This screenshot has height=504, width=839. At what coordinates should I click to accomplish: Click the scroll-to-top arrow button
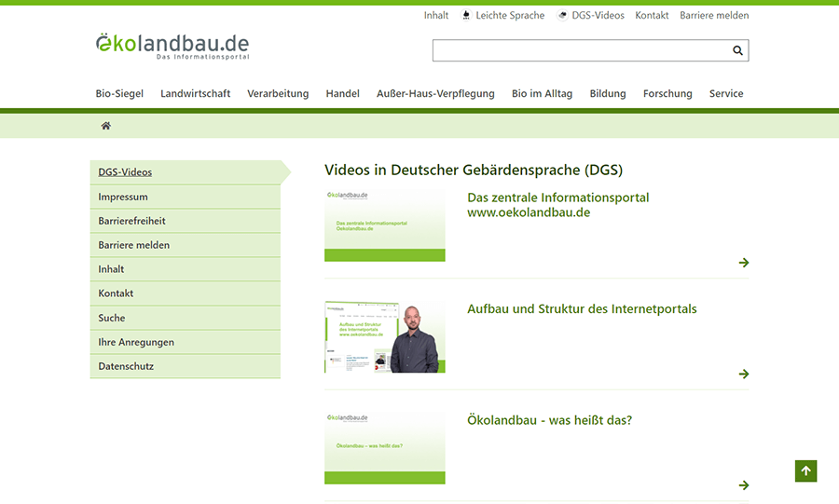805,471
